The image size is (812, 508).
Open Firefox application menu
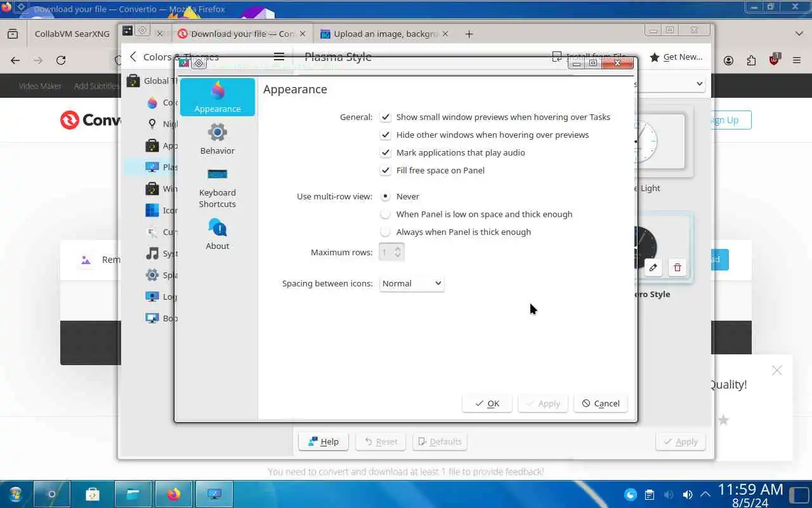(797, 60)
